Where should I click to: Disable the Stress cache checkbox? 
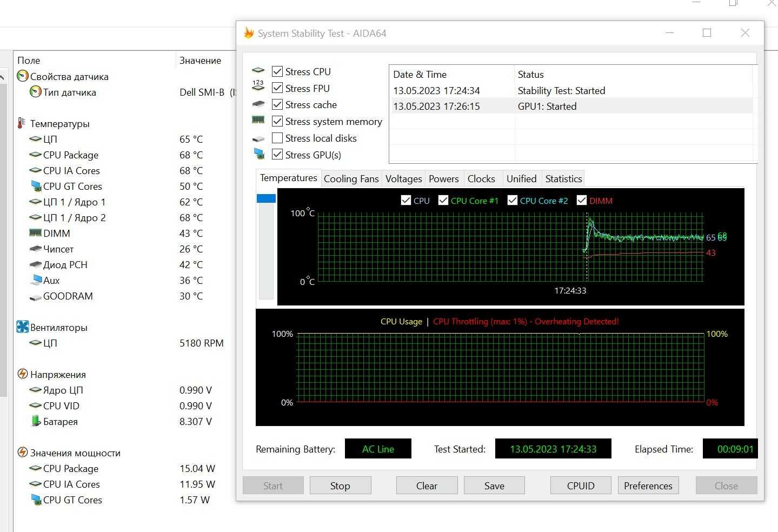tap(277, 104)
